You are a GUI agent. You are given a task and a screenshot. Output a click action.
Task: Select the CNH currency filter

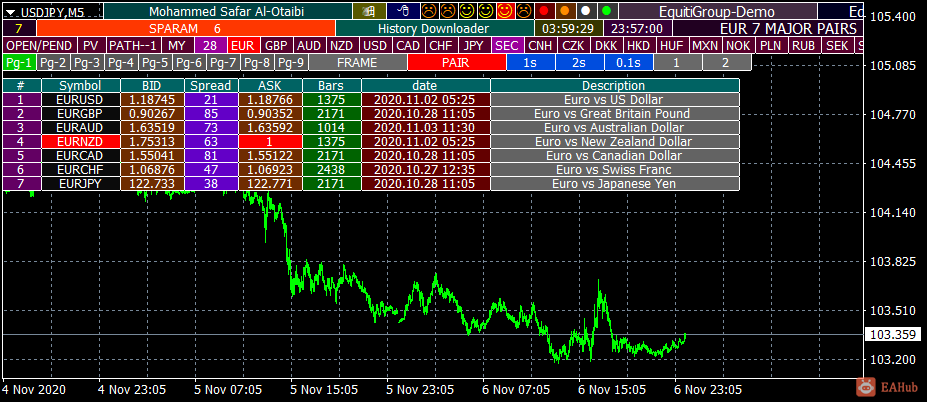pyautogui.click(x=540, y=46)
